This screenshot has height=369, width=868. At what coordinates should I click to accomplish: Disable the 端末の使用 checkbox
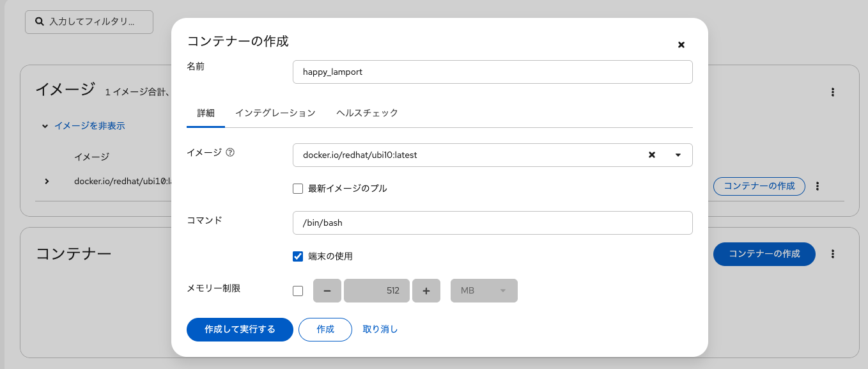point(297,256)
